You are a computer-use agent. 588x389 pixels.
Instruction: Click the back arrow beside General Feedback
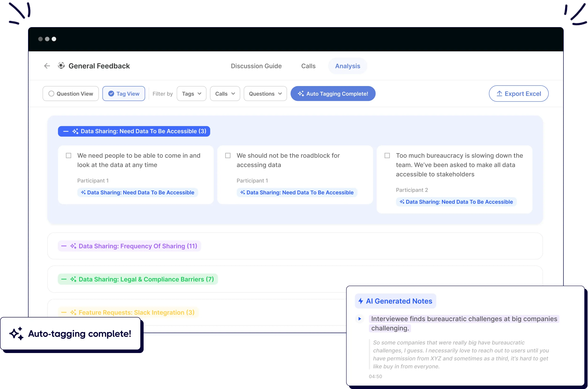tap(47, 66)
